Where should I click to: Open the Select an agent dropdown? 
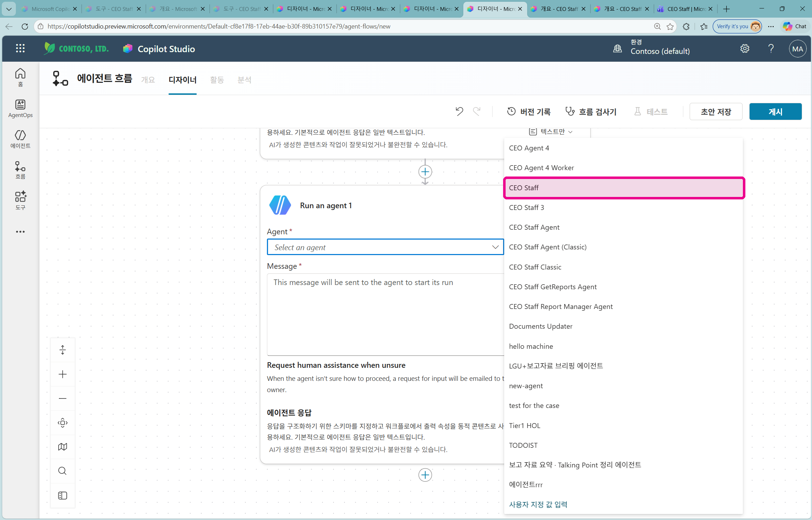(x=385, y=247)
